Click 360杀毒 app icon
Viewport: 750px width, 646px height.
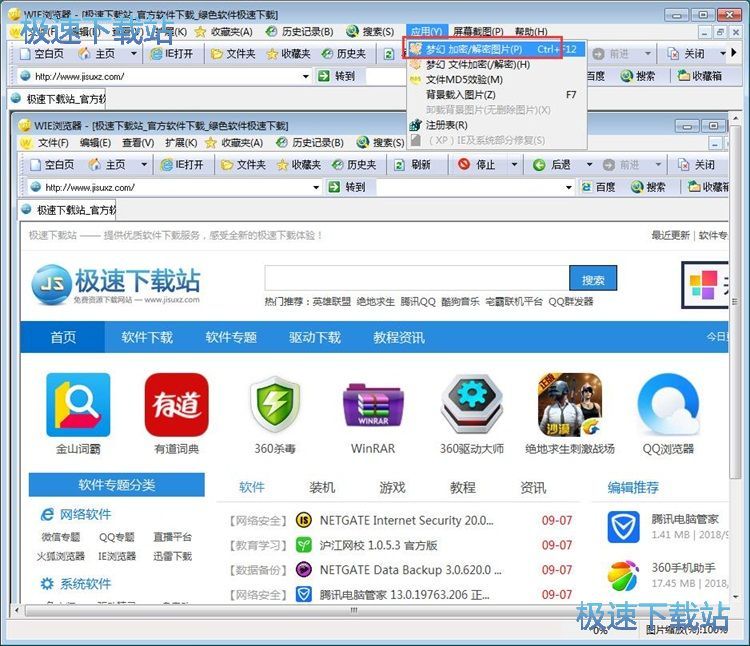tap(275, 405)
